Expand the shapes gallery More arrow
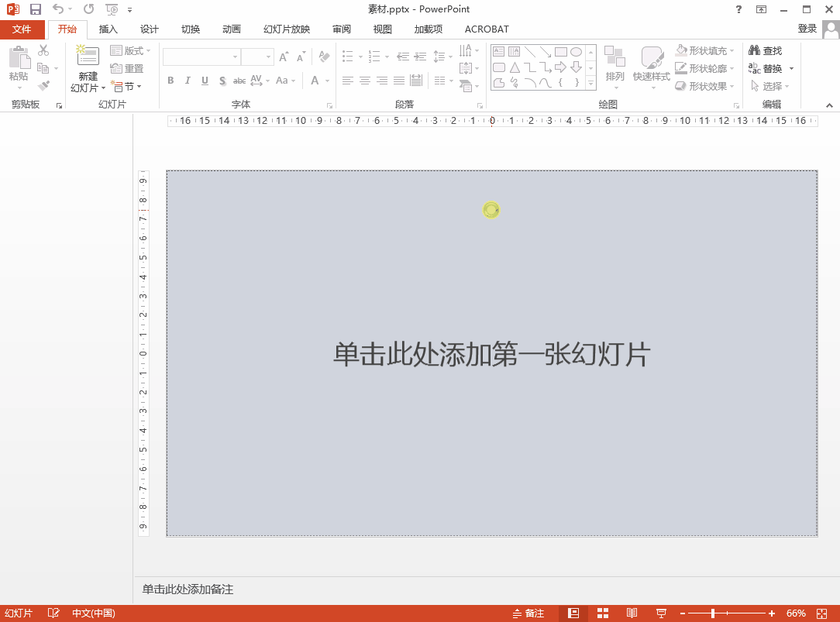Screen dimensions: 840x622 coord(591,83)
